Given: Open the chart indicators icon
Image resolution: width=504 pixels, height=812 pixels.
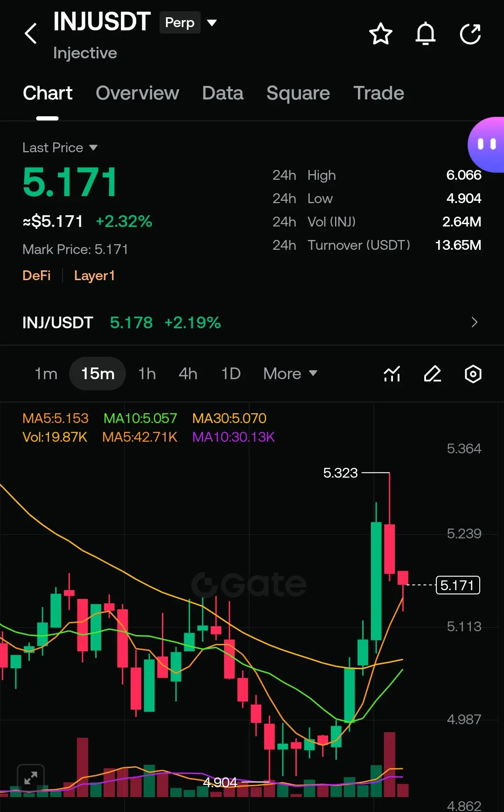Looking at the screenshot, I should 392,374.
